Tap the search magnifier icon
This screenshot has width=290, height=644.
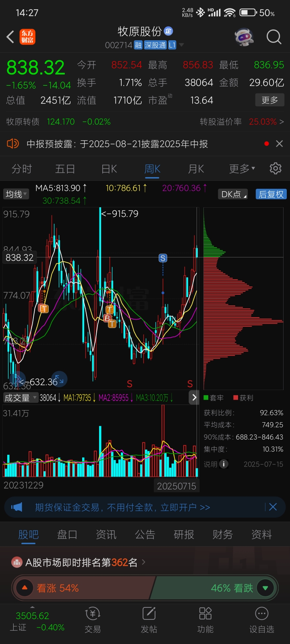coord(274,37)
